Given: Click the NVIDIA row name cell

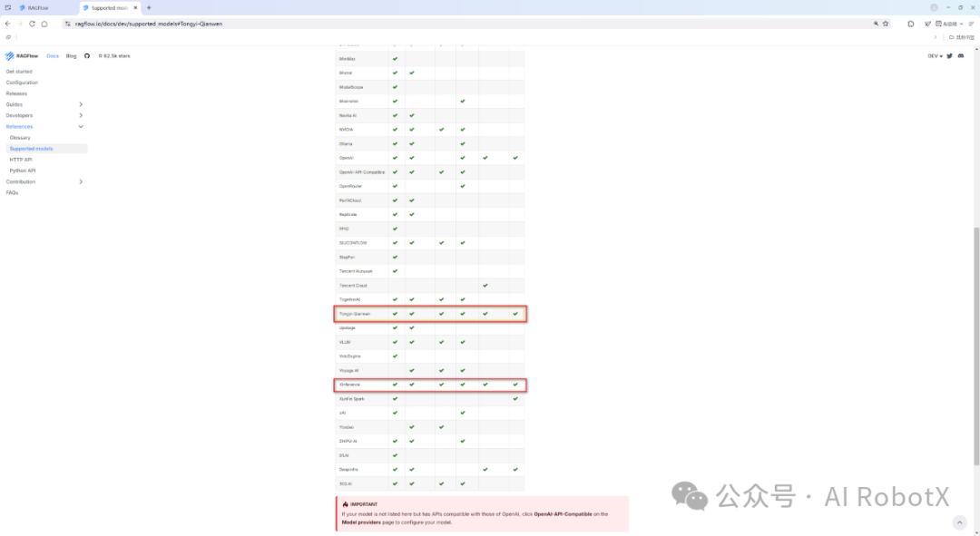Looking at the screenshot, I should pyautogui.click(x=362, y=130).
